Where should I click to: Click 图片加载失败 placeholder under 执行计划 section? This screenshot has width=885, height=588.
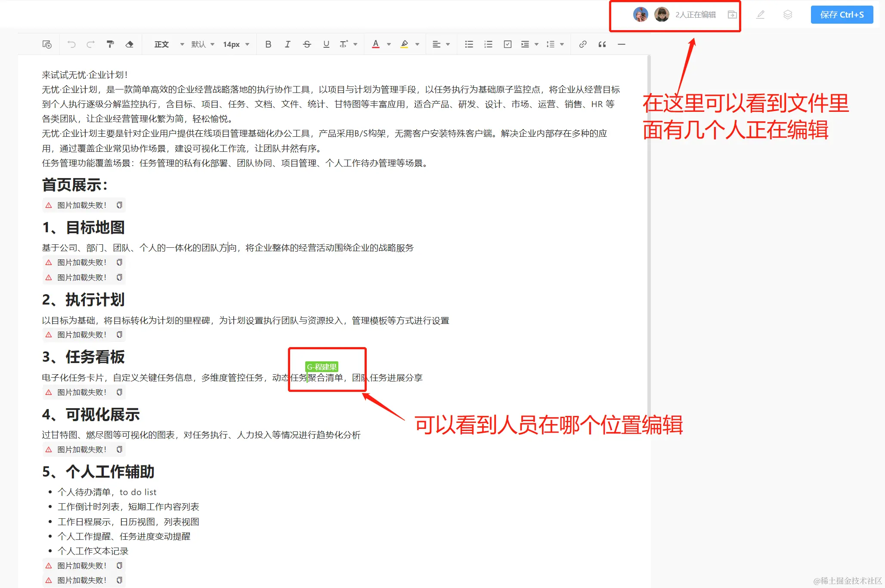(84, 335)
